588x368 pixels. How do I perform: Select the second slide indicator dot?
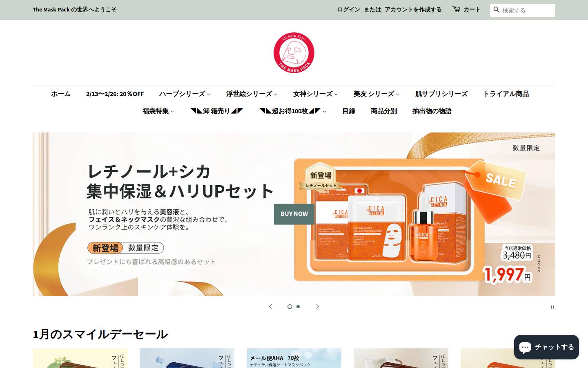298,307
